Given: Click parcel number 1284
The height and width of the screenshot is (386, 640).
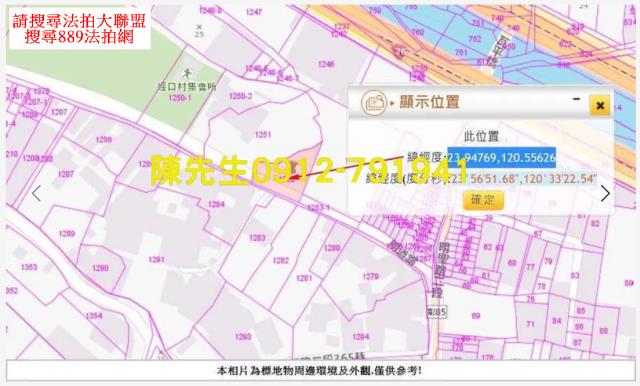Looking at the screenshot, I should coord(216,204).
